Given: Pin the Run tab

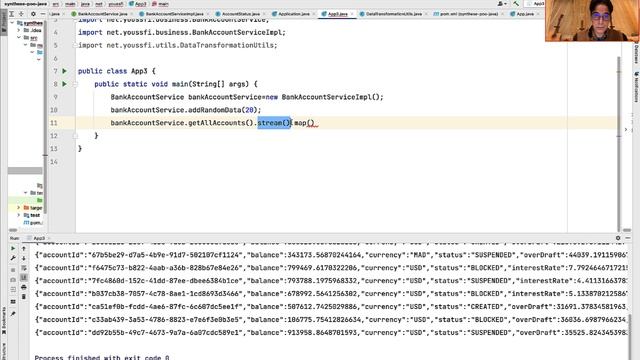Looking at the screenshot, I should pos(13,313).
